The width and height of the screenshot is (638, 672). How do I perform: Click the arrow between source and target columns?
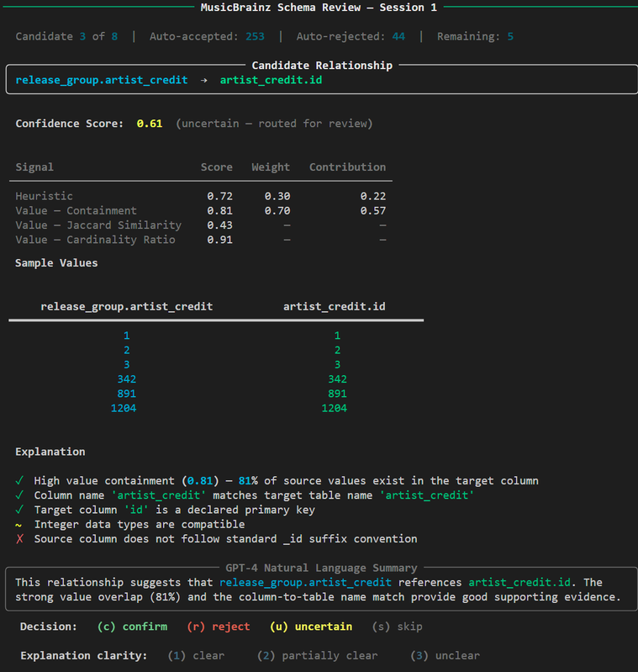point(203,80)
